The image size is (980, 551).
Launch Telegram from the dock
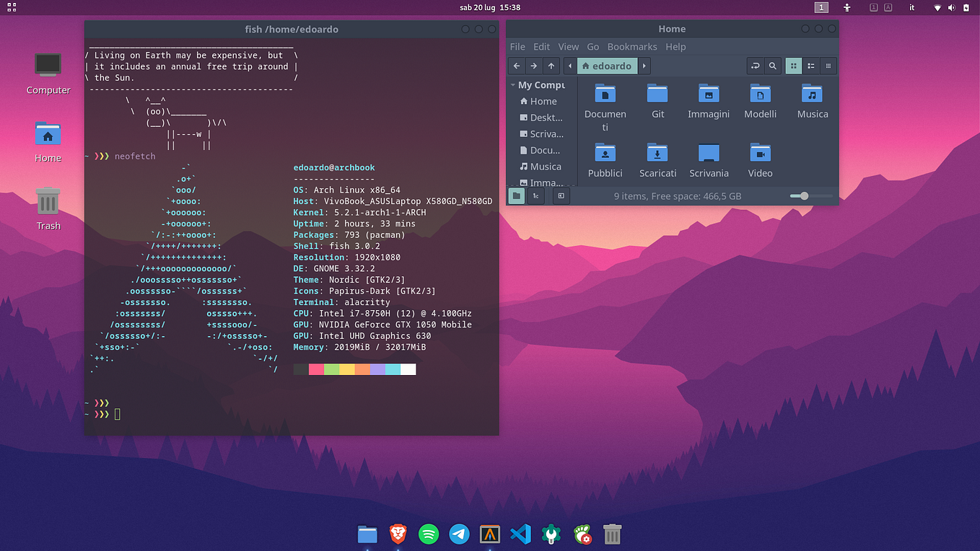click(x=459, y=534)
